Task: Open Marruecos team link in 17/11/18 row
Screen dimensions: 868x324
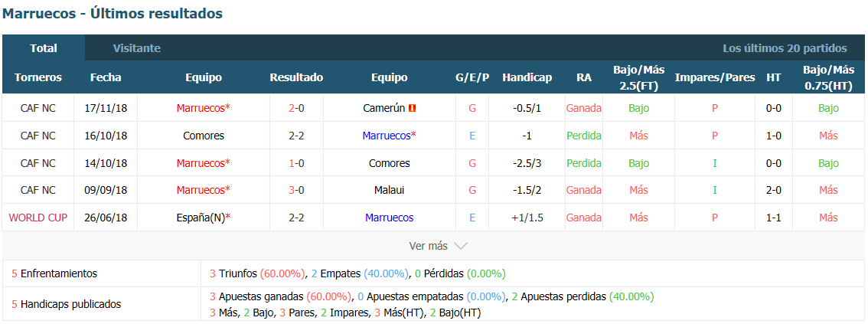Action: point(203,109)
